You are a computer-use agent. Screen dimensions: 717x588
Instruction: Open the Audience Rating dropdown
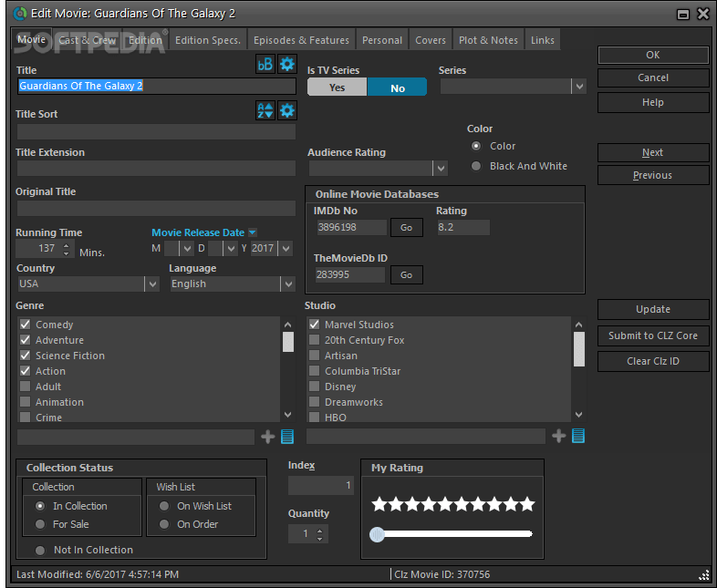click(x=441, y=169)
